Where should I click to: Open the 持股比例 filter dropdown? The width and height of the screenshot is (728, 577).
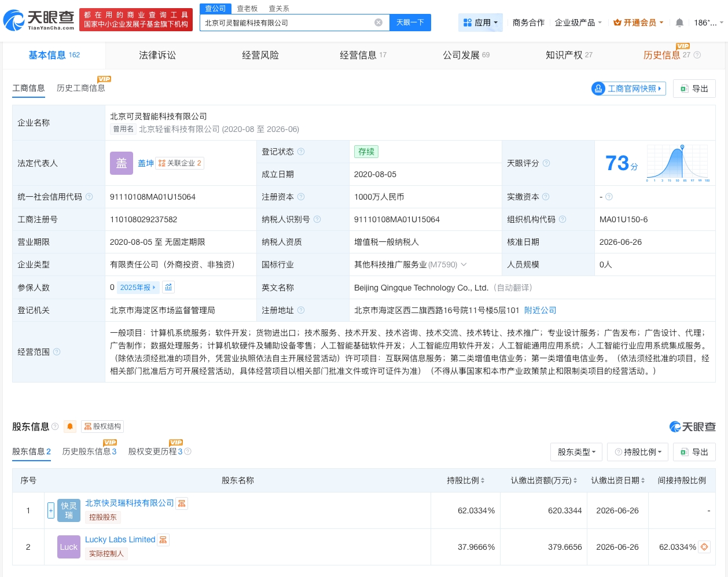coord(638,452)
